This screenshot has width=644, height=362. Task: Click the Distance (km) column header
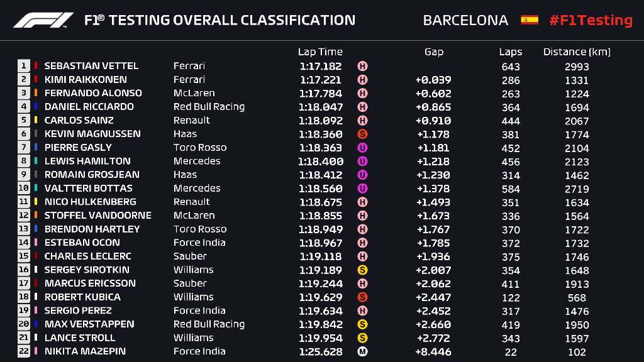click(x=577, y=52)
